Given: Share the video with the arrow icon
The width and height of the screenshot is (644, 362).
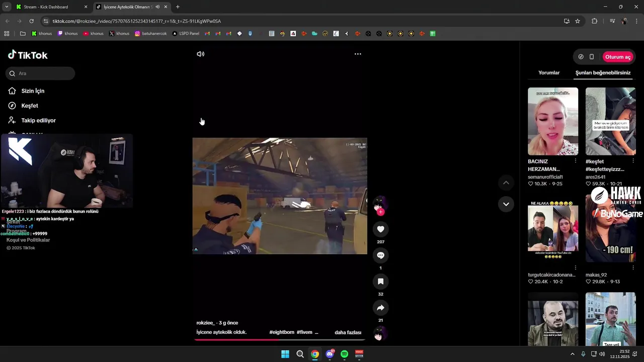Looking at the screenshot, I should pos(380,308).
